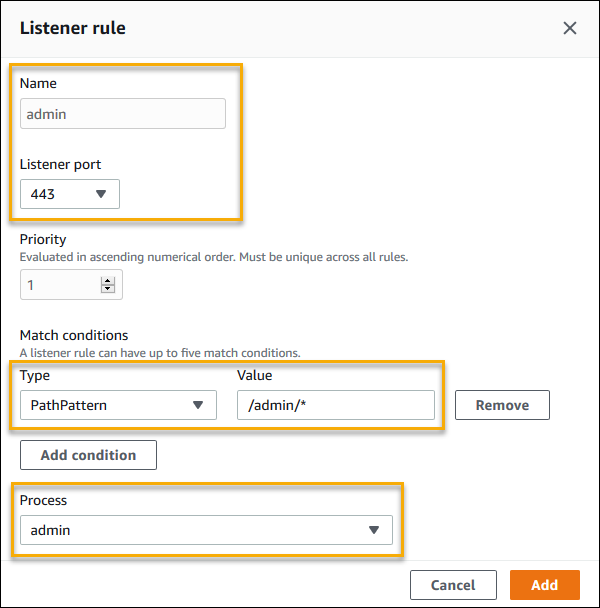Click the Match conditions heading
The height and width of the screenshot is (608, 600).
click(74, 335)
